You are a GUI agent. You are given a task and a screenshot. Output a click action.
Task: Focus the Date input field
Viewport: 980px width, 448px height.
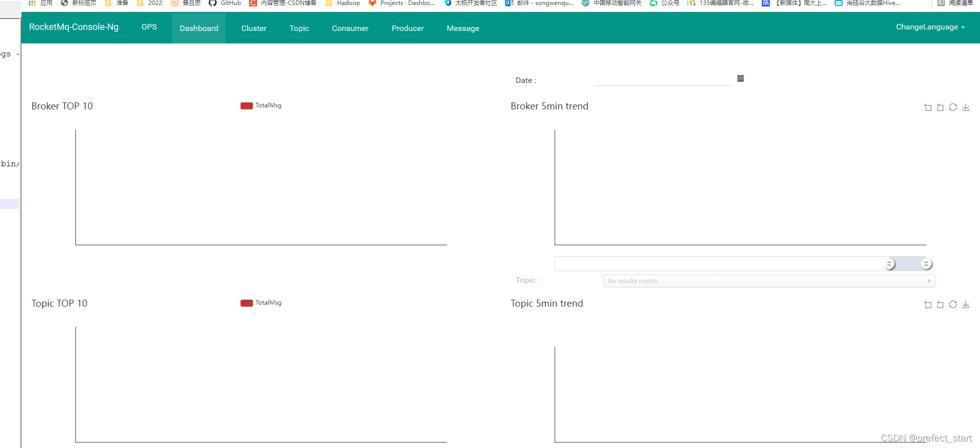(x=663, y=80)
